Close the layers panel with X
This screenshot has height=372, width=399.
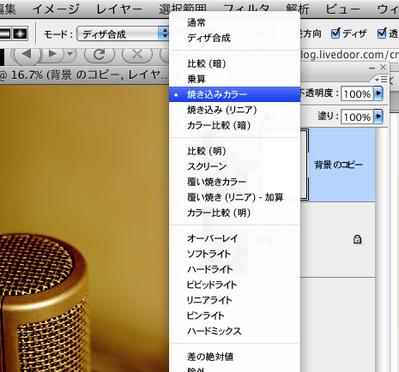coord(383,67)
